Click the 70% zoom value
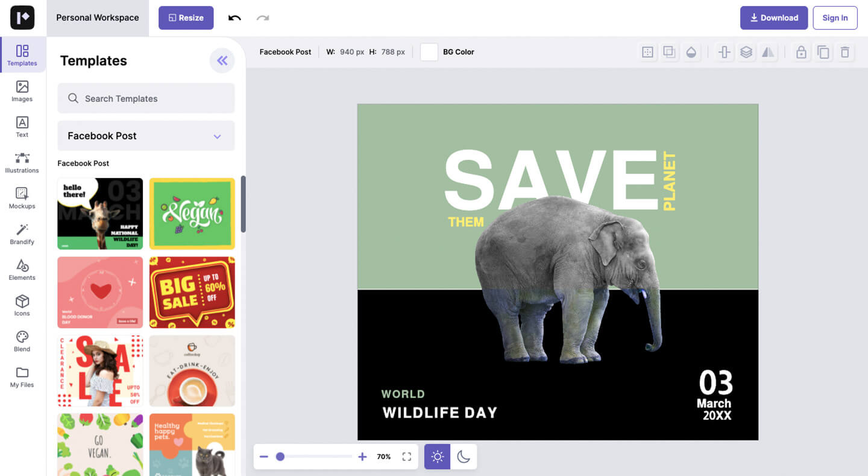 384,457
